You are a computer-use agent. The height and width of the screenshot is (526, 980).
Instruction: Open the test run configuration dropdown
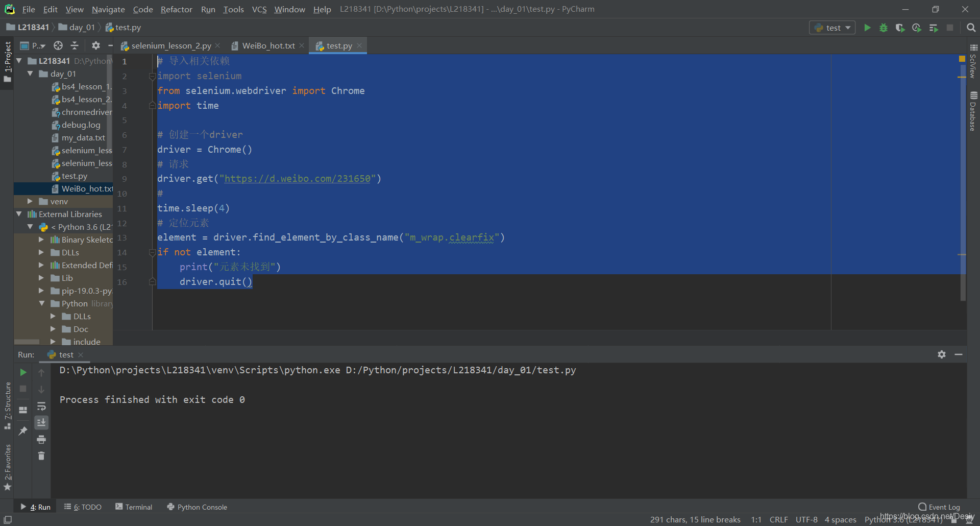click(832, 28)
